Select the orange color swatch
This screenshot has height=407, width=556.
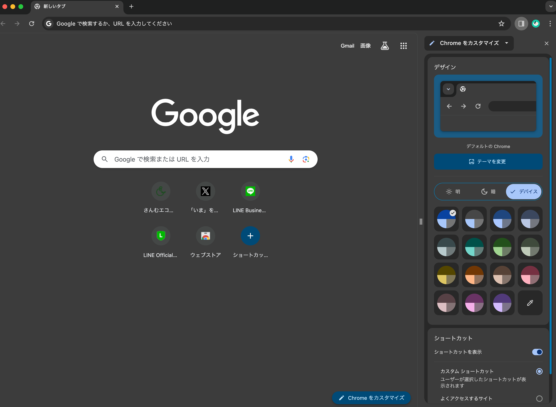(x=474, y=275)
